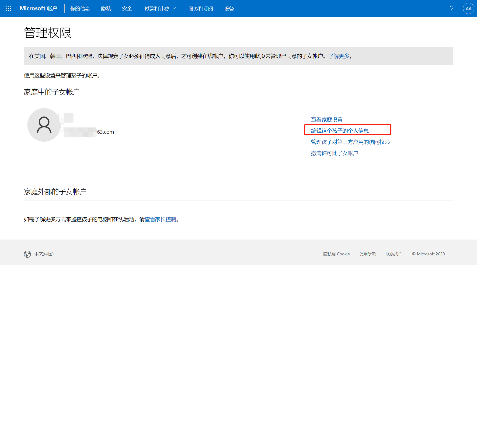
Task: Open the 查看家长控制 link
Action: point(160,219)
